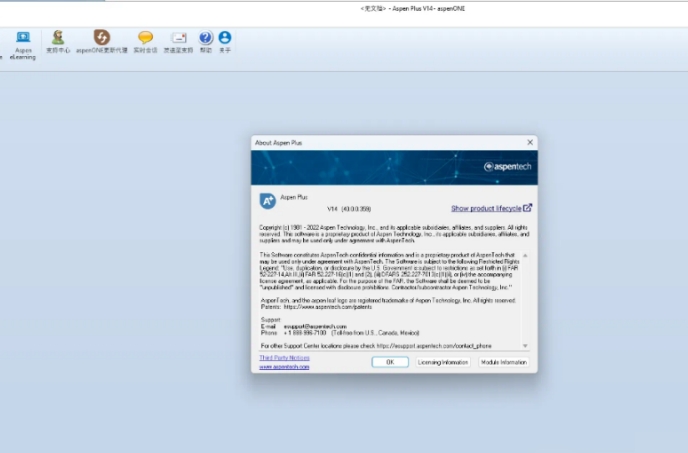This screenshot has width=688, height=453.
Task: Start a 实时会话 live chat session
Action: [145, 38]
